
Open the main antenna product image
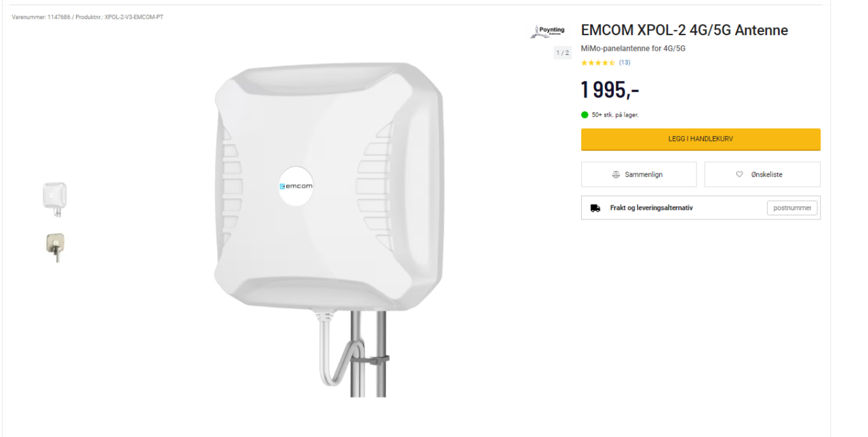point(329,203)
